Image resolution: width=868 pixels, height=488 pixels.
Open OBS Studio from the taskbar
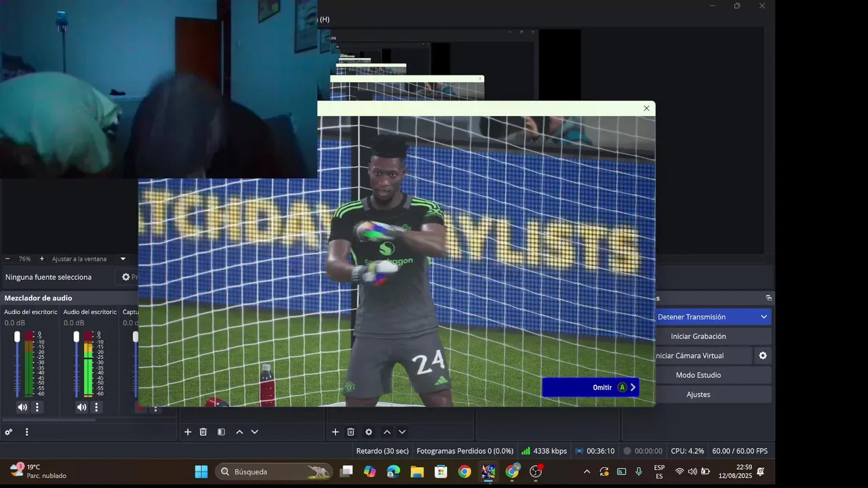[536, 472]
